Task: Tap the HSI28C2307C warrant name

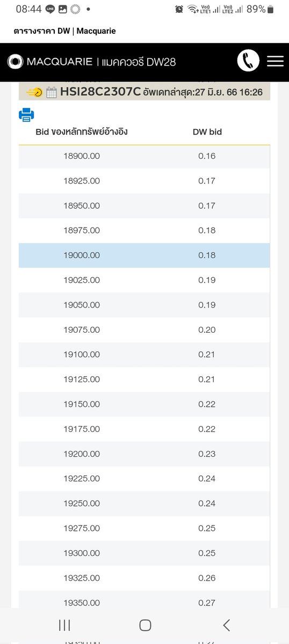Action: [x=100, y=92]
